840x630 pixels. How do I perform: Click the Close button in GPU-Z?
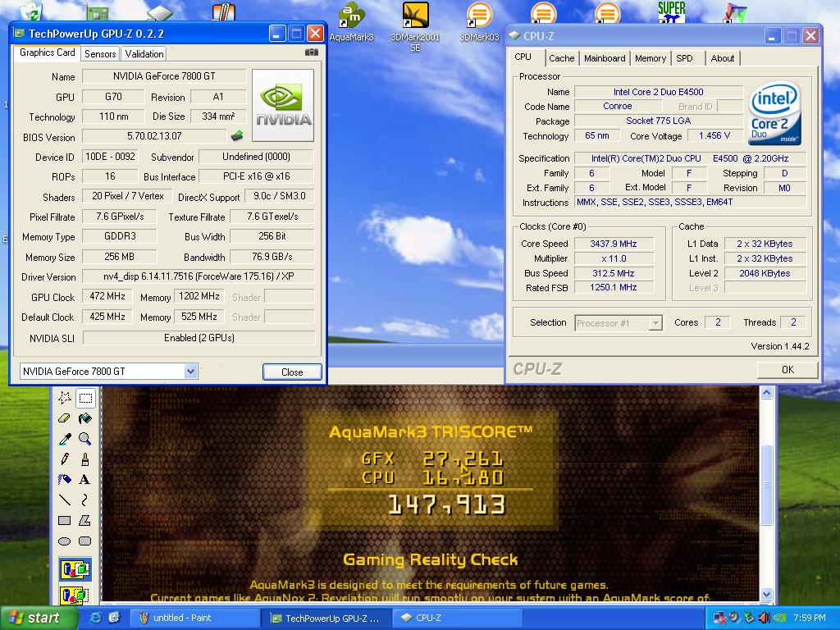[x=292, y=372]
